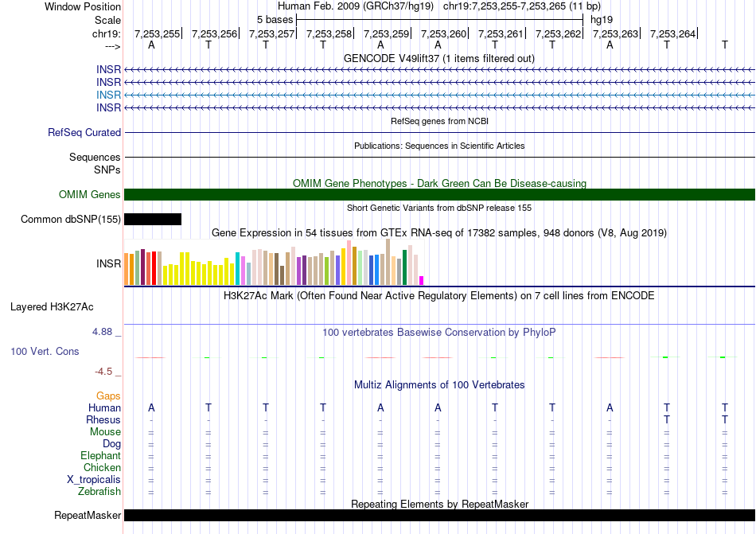Click the magenta bar in GTEx chart
The width and height of the screenshot is (756, 534).
click(x=422, y=280)
